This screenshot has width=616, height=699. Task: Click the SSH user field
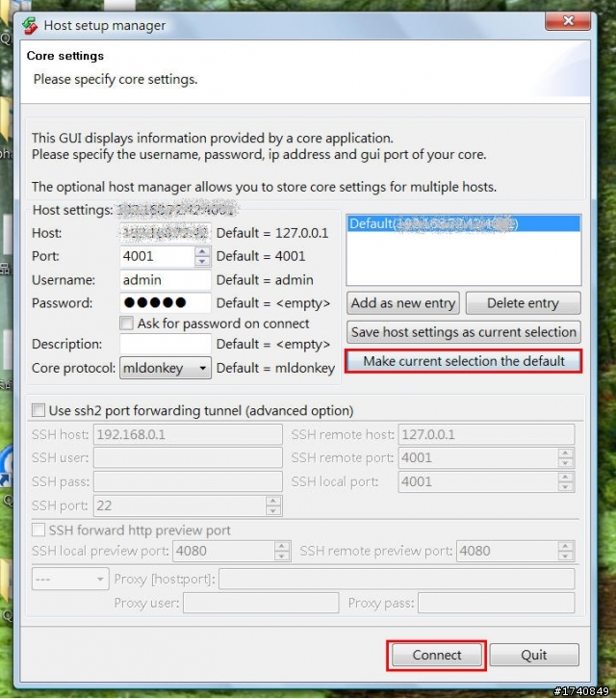tap(188, 458)
